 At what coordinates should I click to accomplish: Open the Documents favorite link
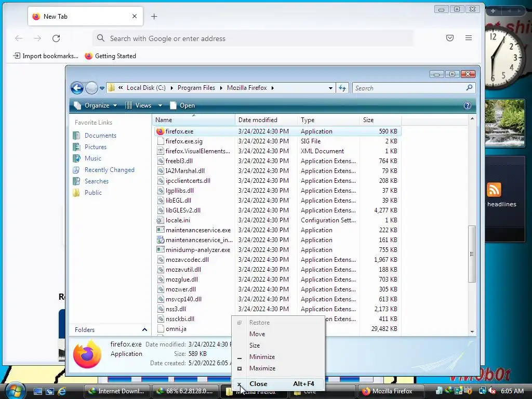100,136
